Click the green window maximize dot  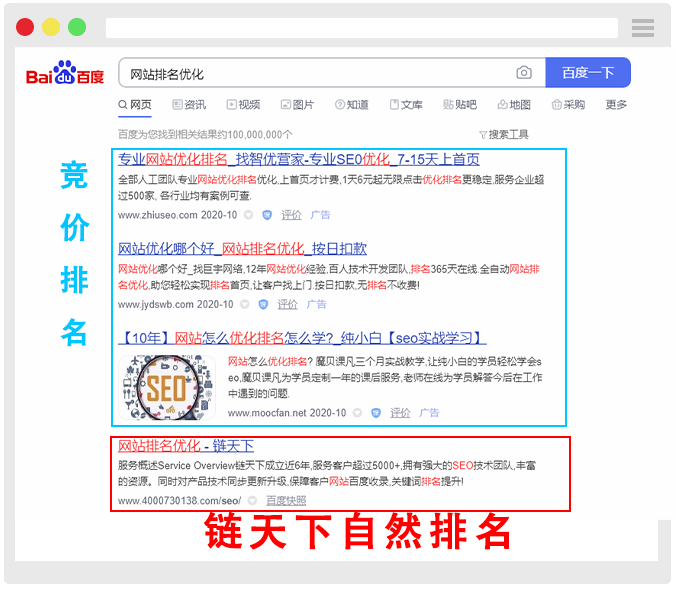point(77,27)
